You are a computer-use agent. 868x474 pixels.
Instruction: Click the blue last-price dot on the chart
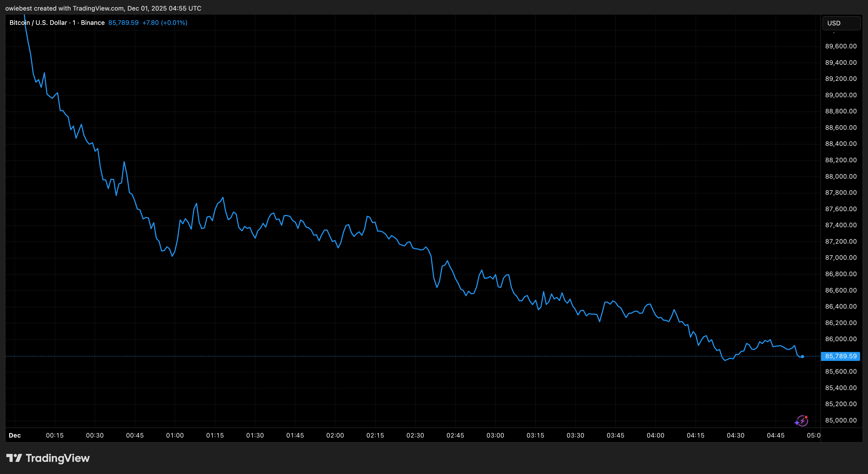point(803,356)
